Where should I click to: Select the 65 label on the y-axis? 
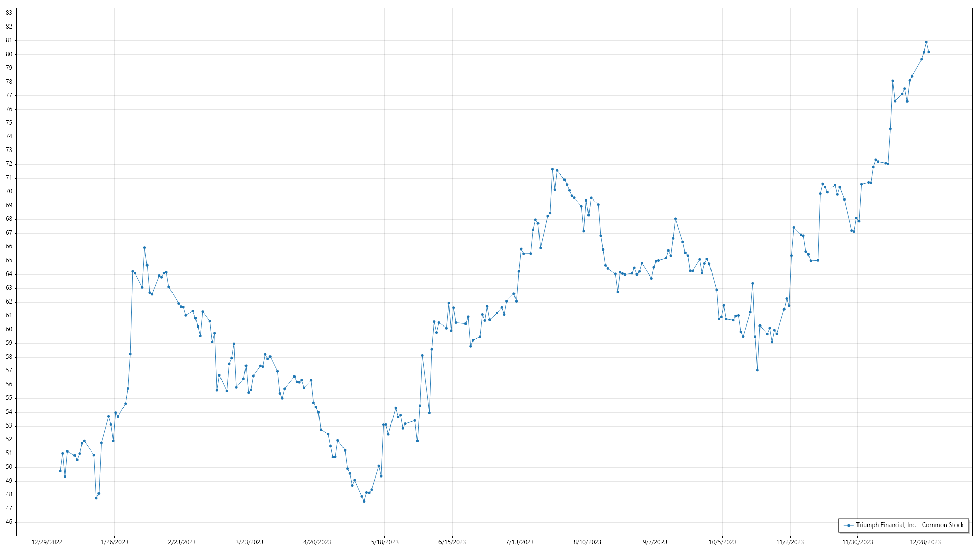(9, 260)
